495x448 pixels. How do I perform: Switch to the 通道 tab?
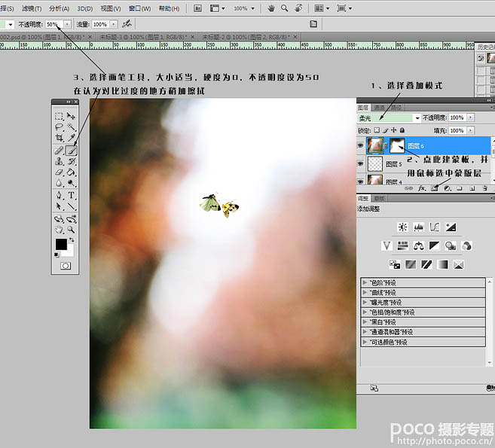click(x=379, y=108)
